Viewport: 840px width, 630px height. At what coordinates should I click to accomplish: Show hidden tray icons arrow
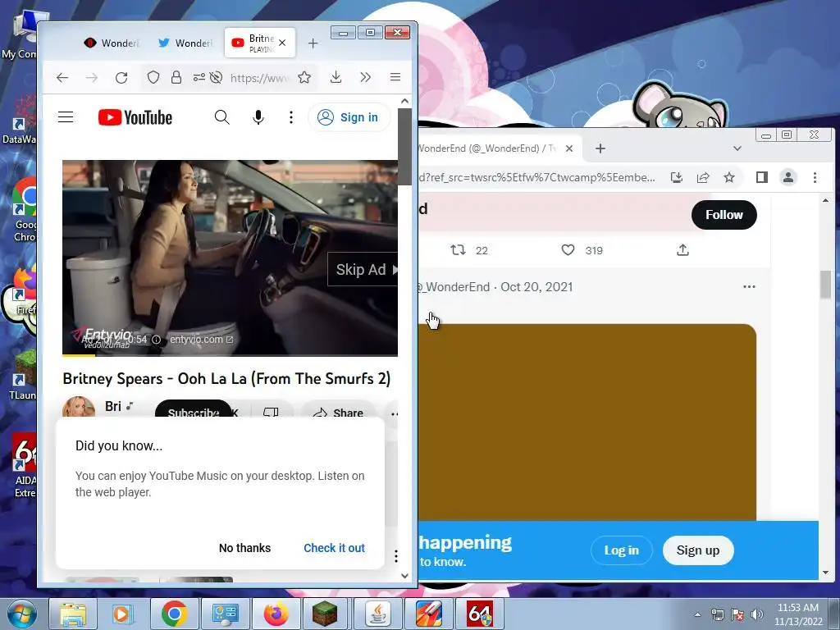[697, 615]
